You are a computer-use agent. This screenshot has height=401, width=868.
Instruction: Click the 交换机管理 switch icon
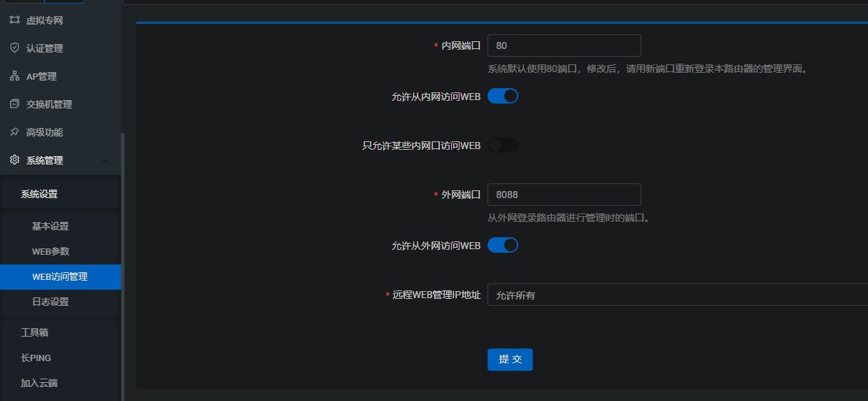tap(15, 104)
